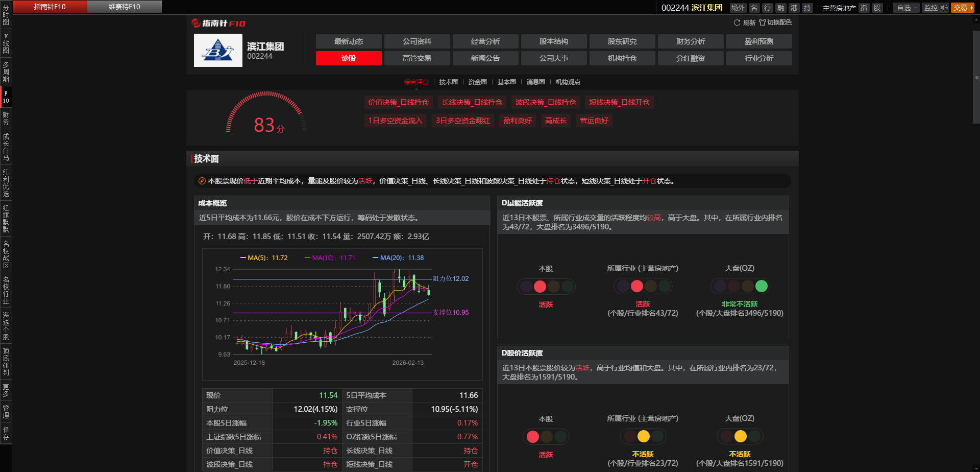Click the refresh icon beside 刷新
This screenshot has width=980, height=472.
tap(737, 22)
